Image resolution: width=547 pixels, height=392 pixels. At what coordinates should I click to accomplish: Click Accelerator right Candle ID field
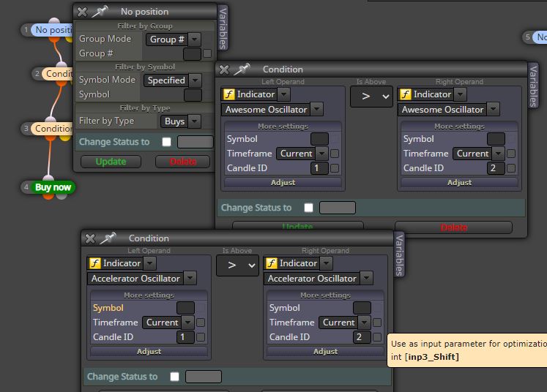pos(362,337)
